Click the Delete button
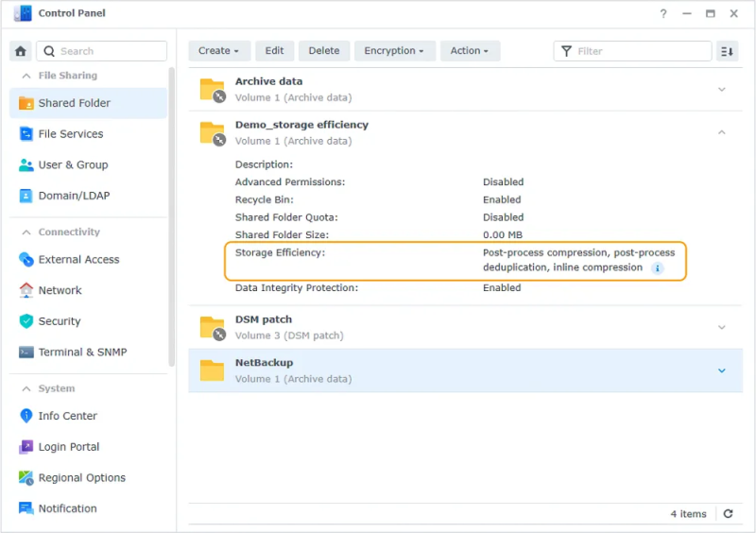The width and height of the screenshot is (756, 533). [324, 51]
